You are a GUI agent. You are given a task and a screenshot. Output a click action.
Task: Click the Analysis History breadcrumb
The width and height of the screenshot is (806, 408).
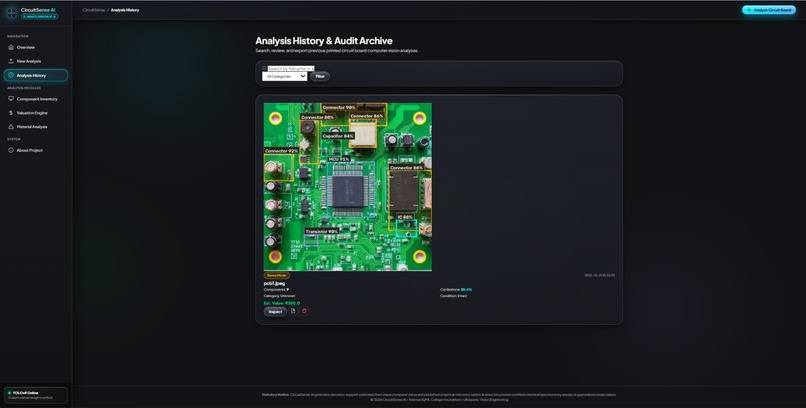coord(125,10)
